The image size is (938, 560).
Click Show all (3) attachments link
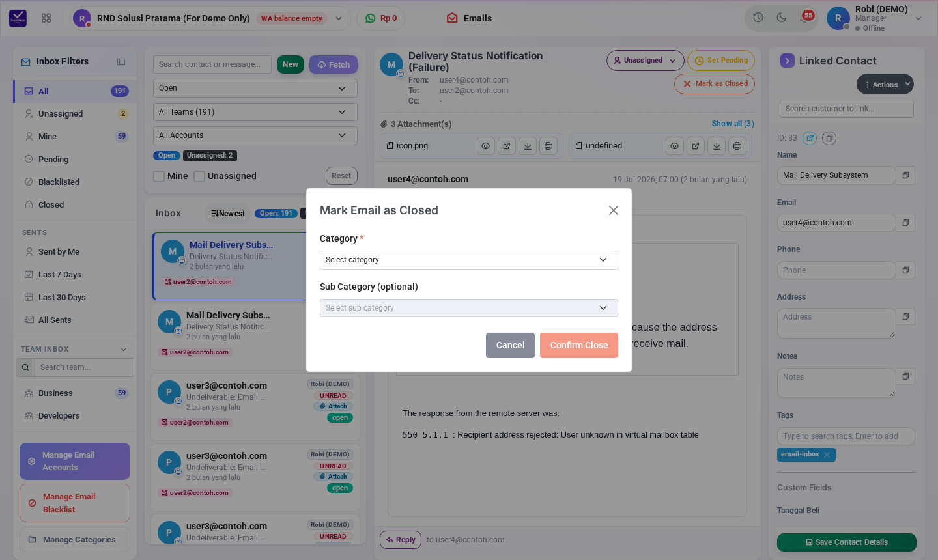[733, 124]
